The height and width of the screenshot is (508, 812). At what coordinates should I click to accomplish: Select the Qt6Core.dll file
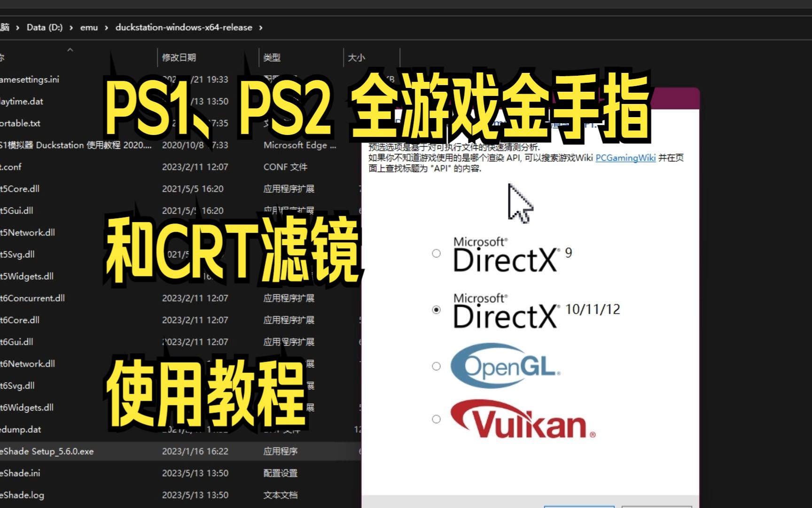coord(20,320)
